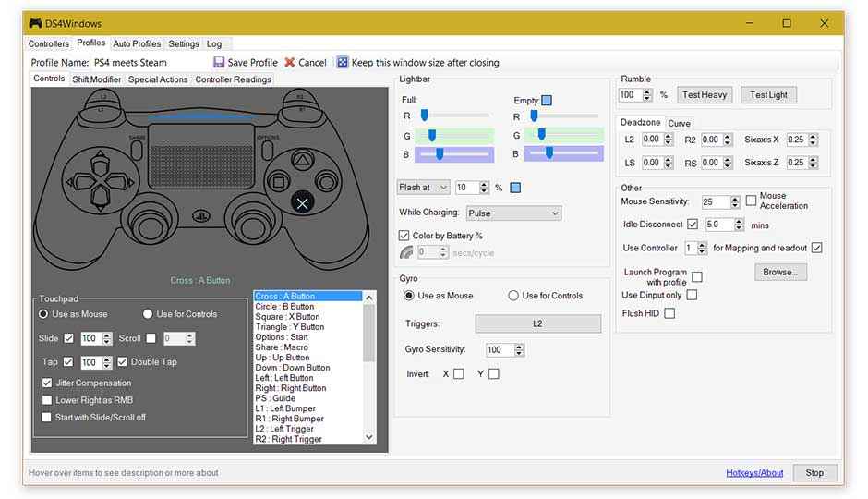Open the Flash at dropdown
Image resolution: width=868 pixels, height=499 pixels.
pos(424,188)
